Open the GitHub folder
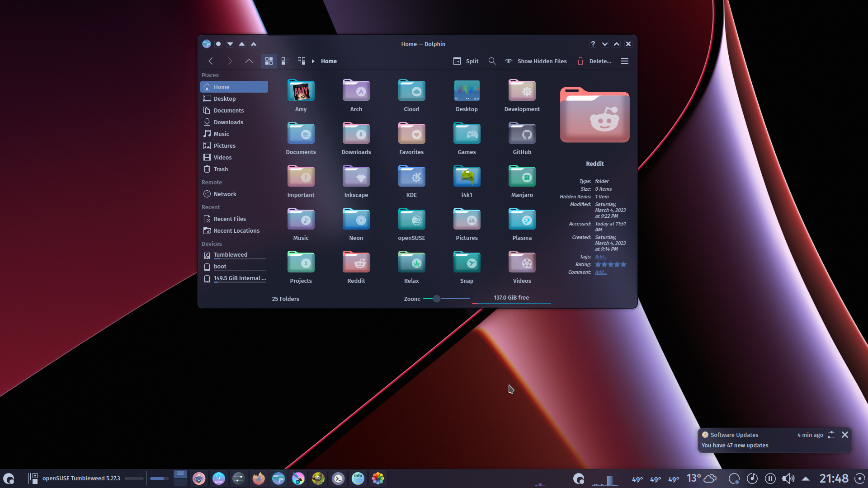The image size is (868, 488). coord(522,139)
